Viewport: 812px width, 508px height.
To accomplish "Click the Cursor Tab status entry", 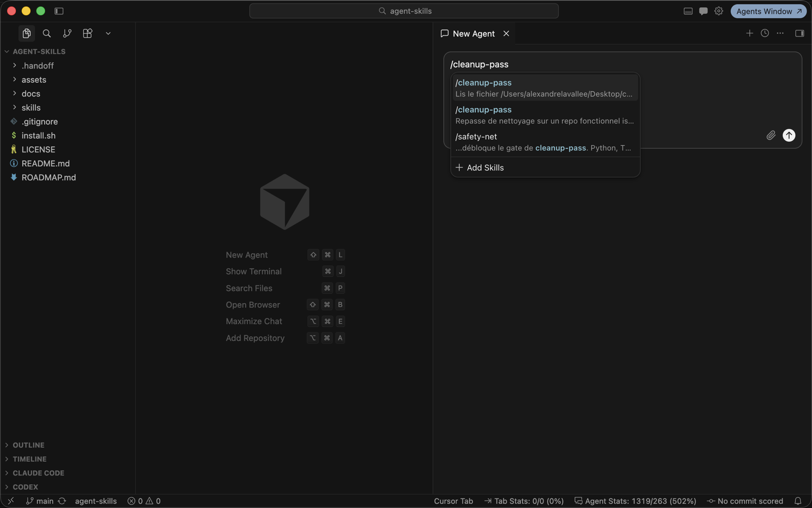I will click(x=453, y=501).
